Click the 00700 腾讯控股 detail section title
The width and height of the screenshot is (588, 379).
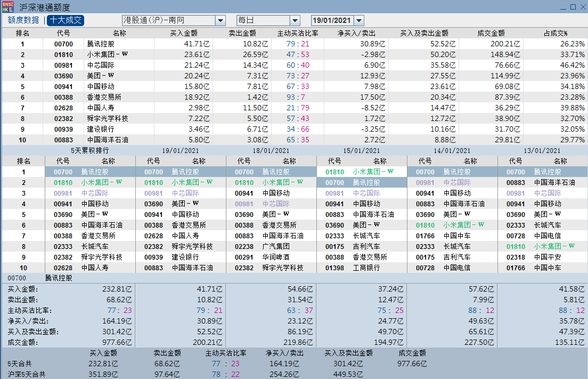(x=40, y=278)
